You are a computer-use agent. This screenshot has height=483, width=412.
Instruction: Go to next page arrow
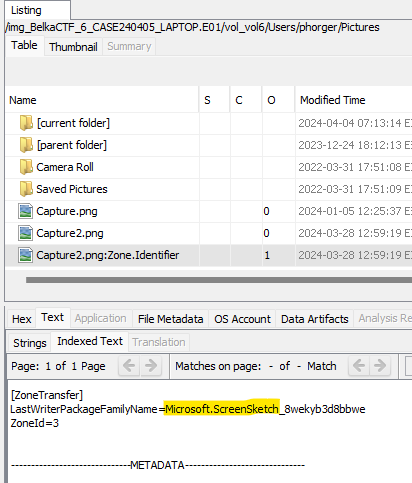click(x=151, y=366)
